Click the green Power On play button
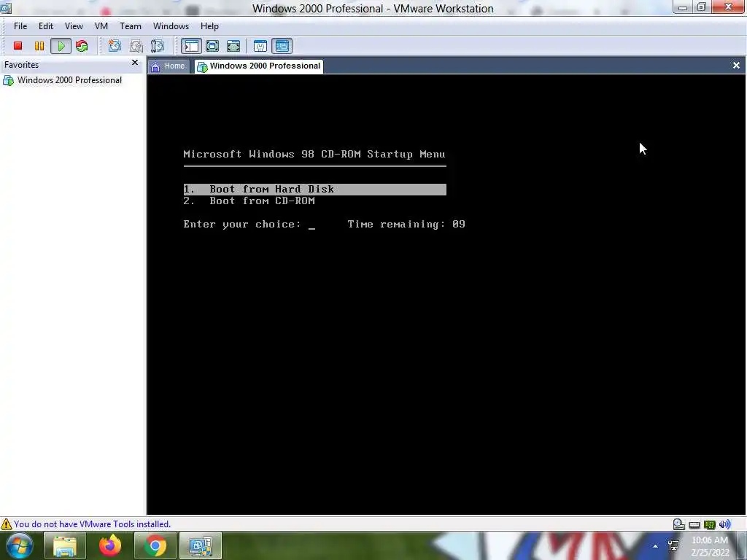 61,46
